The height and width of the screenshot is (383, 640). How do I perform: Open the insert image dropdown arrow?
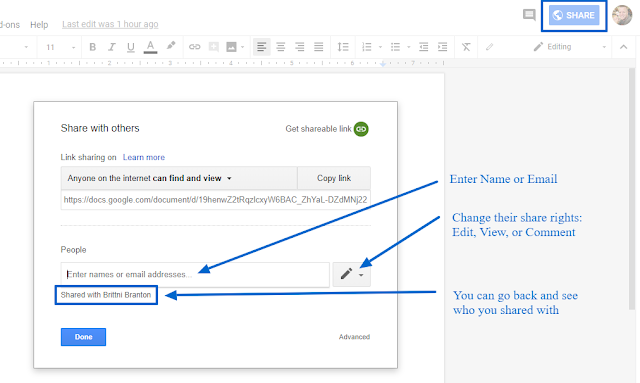pos(242,47)
